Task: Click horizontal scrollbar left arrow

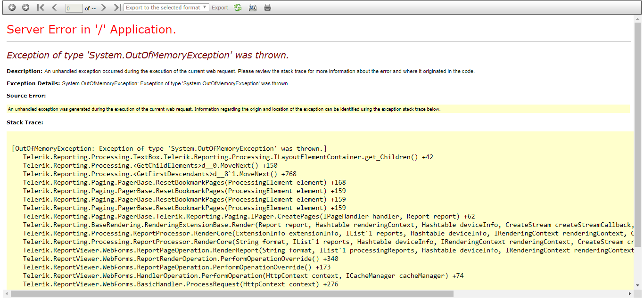Action: pyautogui.click(x=6, y=294)
